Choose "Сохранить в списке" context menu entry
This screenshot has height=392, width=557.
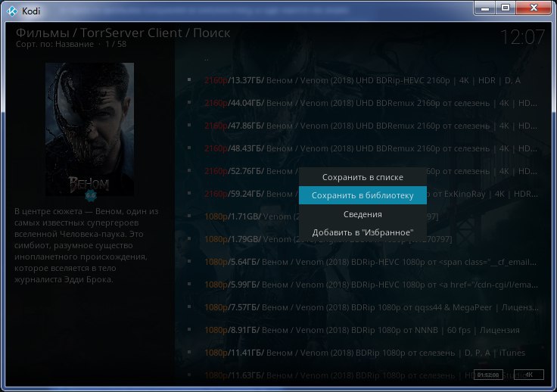click(x=363, y=177)
